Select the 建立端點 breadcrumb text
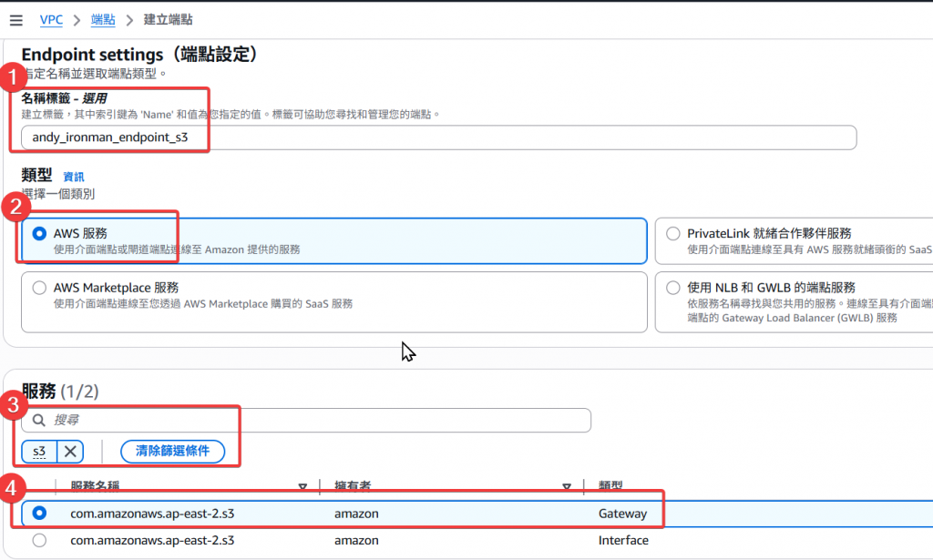The height and width of the screenshot is (560, 933). click(168, 20)
